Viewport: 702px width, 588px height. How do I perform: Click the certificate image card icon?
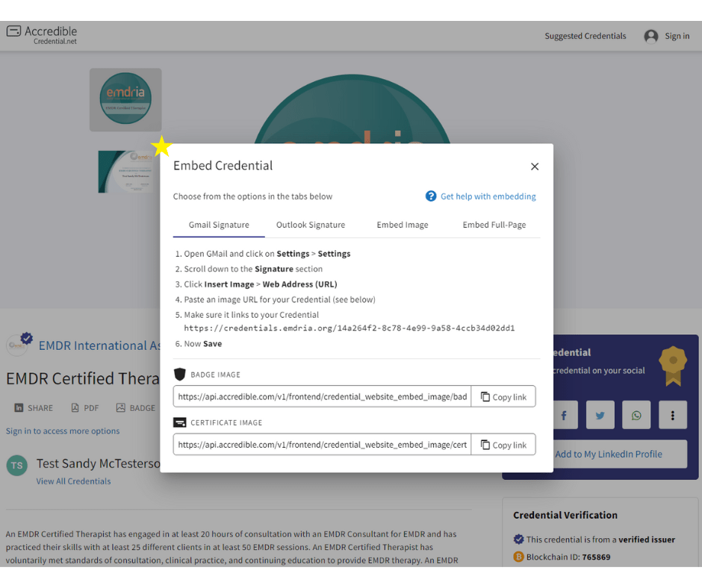point(179,422)
